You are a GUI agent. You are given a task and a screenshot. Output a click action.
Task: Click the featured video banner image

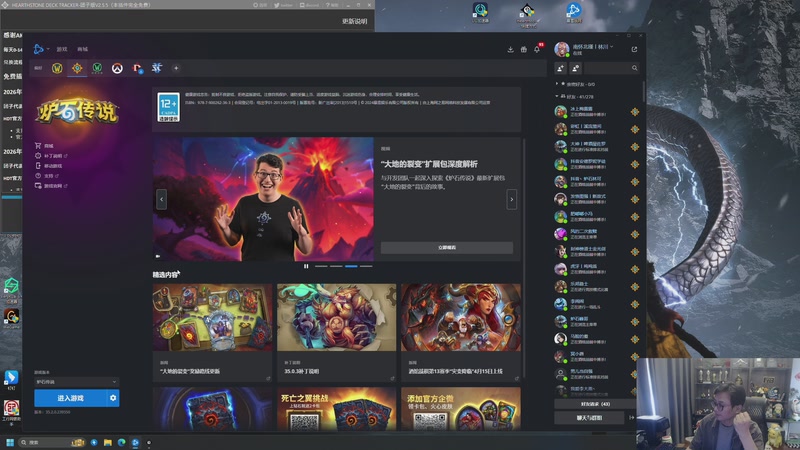263,199
